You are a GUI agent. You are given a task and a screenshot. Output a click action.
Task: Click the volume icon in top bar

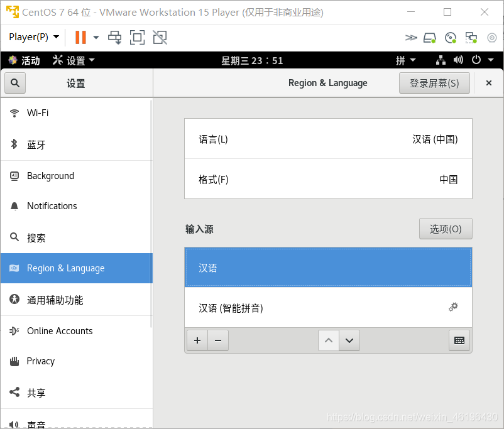[x=458, y=60]
